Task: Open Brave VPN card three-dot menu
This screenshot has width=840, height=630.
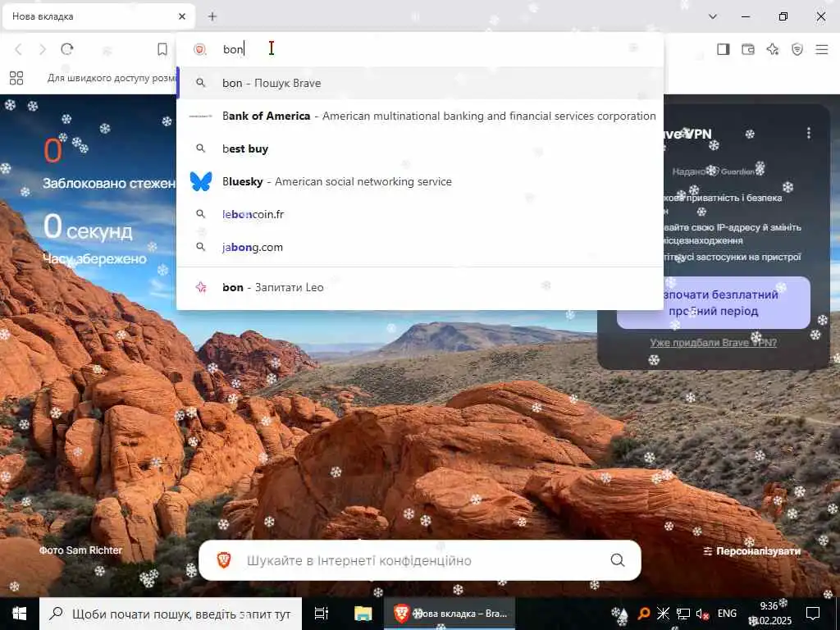Action: coord(808,133)
